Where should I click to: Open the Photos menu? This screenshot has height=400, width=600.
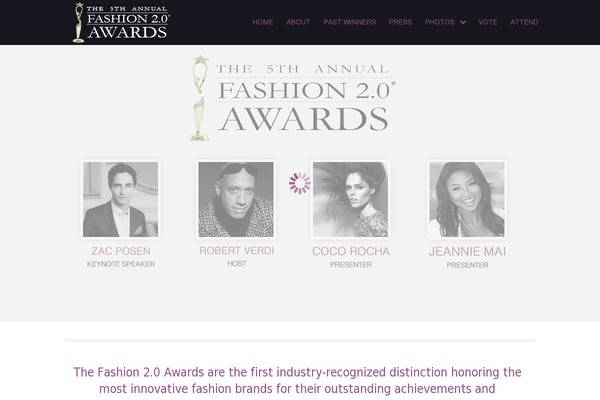[x=439, y=22]
